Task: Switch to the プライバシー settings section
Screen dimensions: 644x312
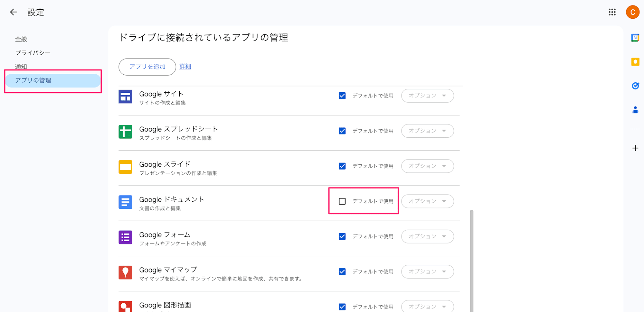Action: tap(33, 52)
